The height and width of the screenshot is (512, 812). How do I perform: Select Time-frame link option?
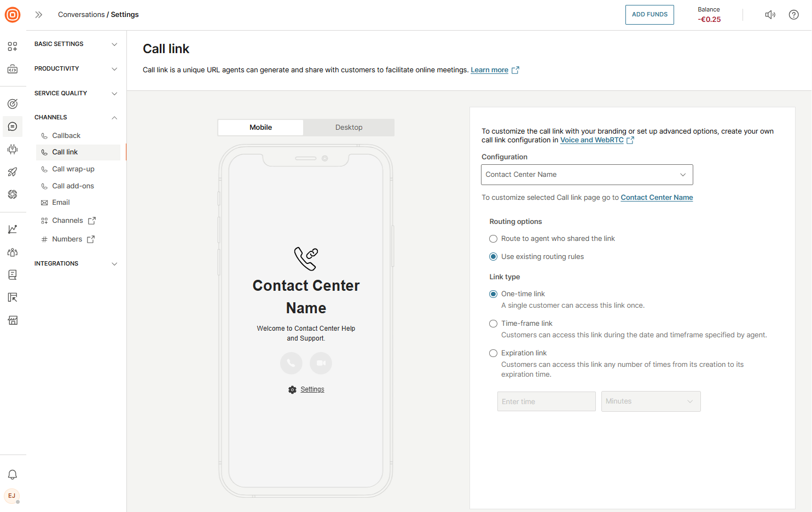494,324
